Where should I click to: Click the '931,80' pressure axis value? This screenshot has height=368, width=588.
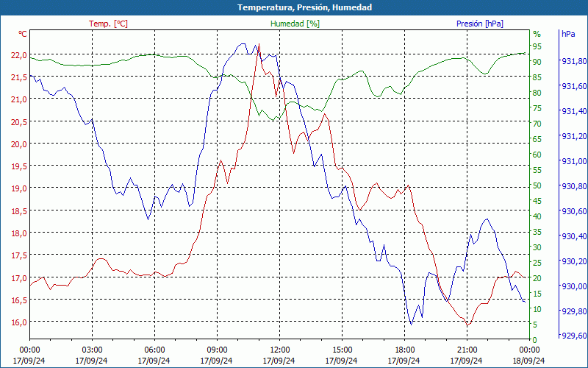click(573, 61)
